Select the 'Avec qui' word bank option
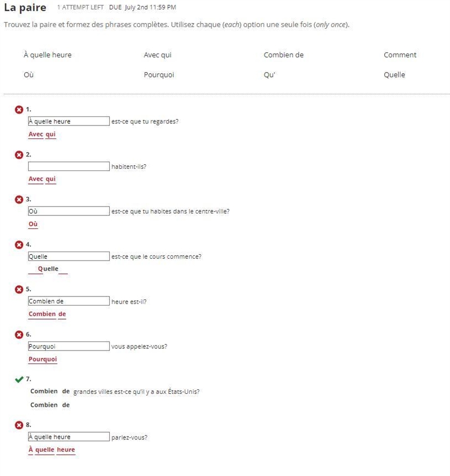 (x=157, y=55)
